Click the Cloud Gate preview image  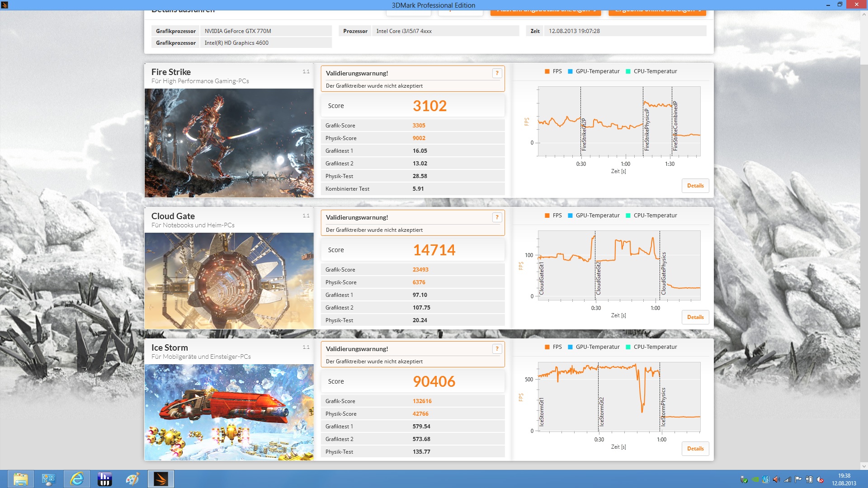pos(229,281)
